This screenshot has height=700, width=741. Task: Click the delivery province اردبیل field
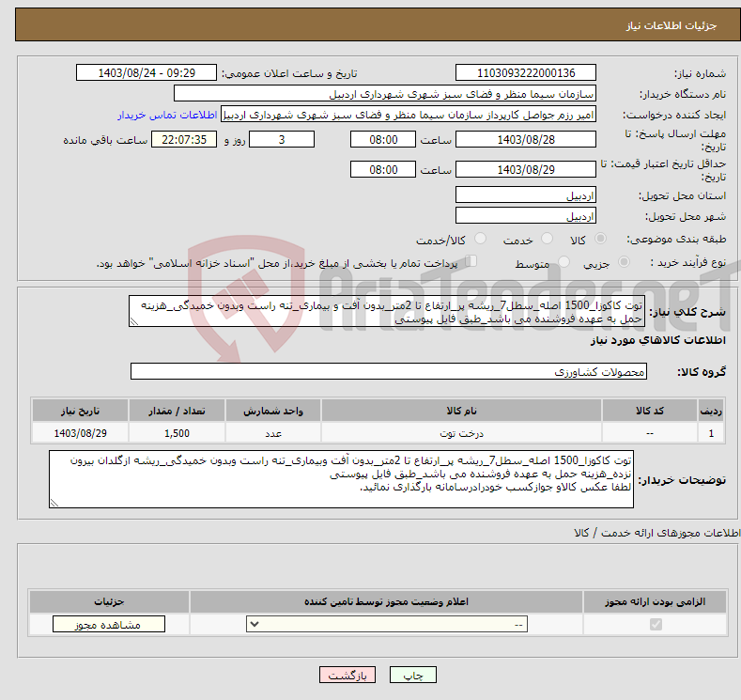click(526, 194)
